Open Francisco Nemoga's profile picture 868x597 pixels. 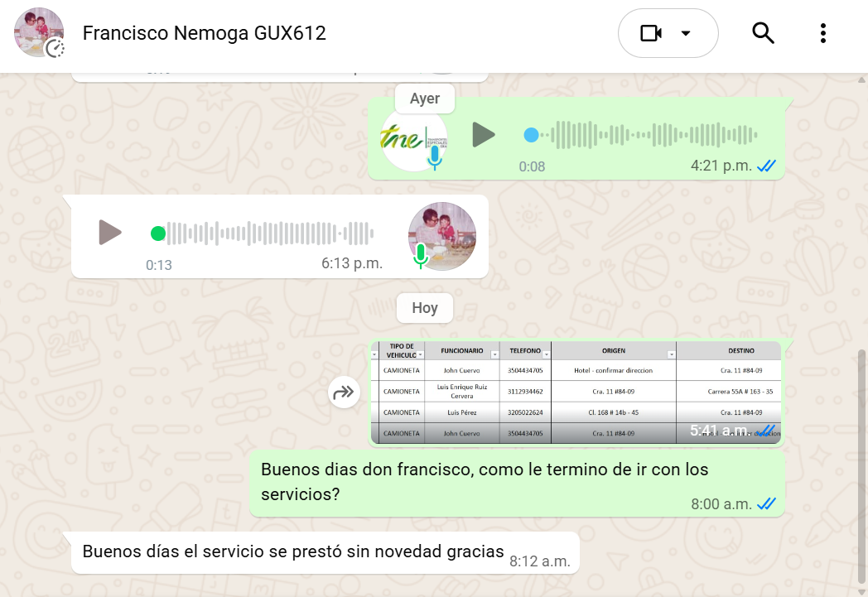(39, 32)
